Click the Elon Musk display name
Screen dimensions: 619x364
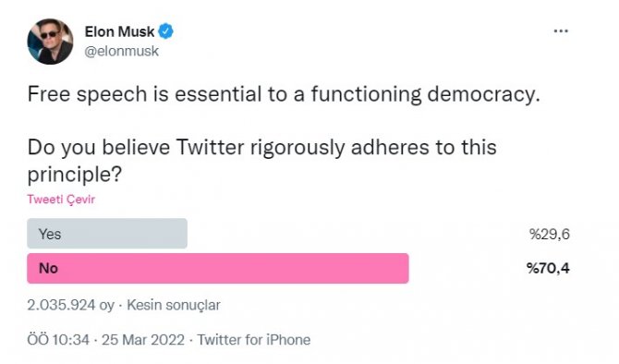[x=119, y=31]
